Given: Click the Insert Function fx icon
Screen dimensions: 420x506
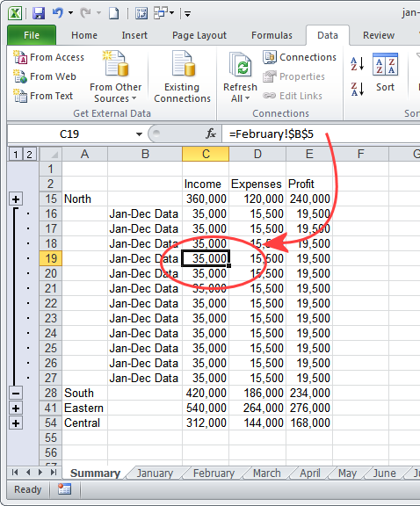Looking at the screenshot, I should coord(211,134).
